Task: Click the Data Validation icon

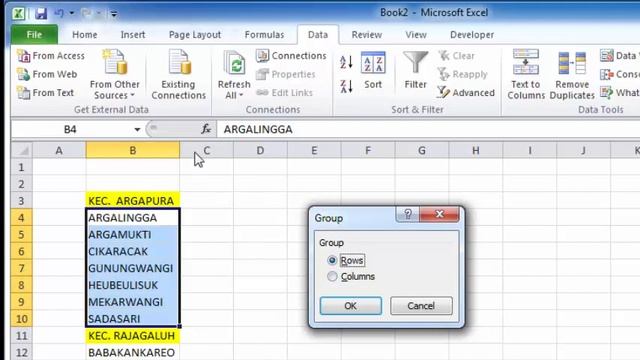Action: tap(607, 56)
